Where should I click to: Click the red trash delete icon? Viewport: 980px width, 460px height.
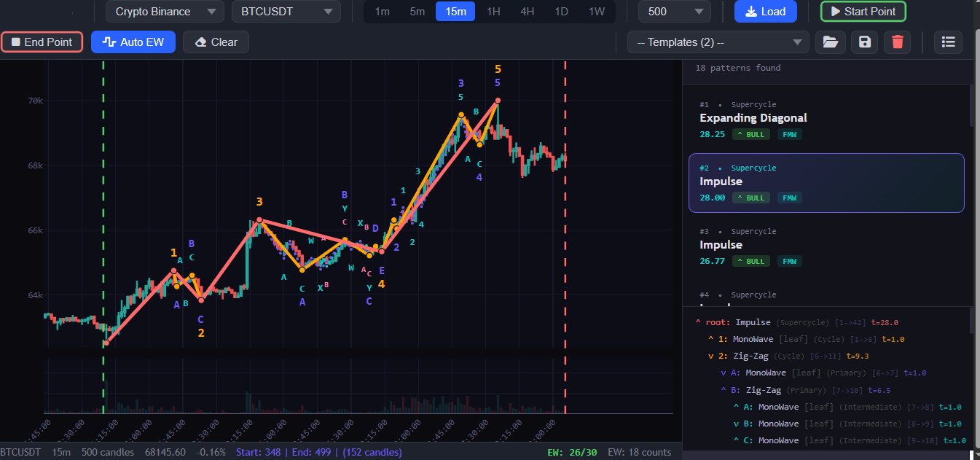coord(898,42)
